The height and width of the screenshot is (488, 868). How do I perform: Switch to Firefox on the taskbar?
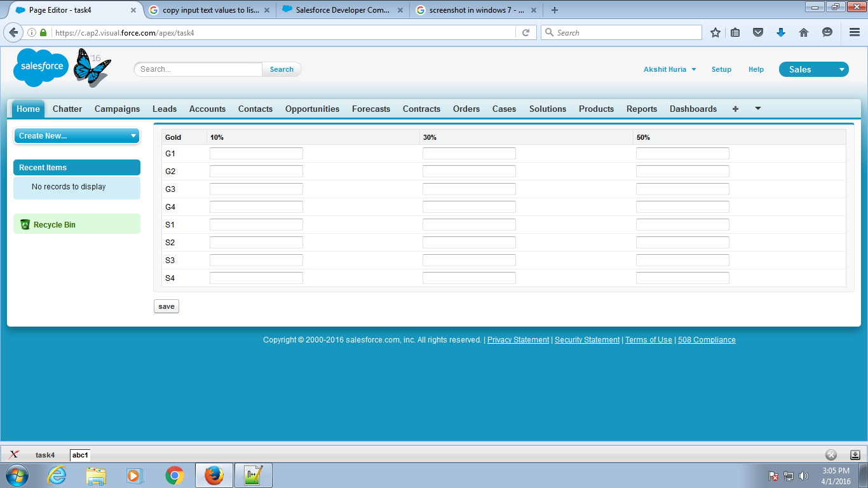(x=214, y=475)
